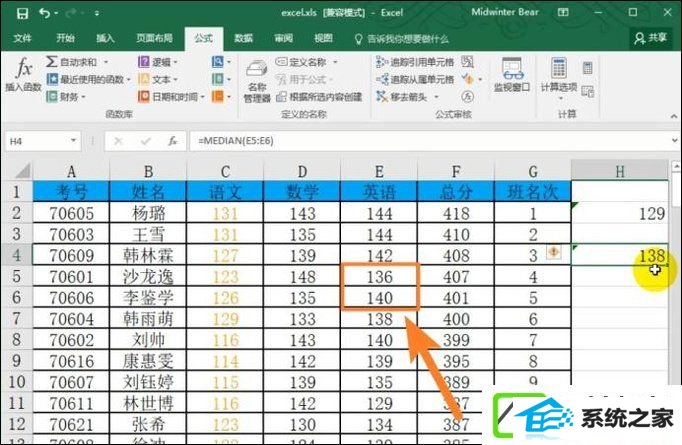
Task: Click Trace Precedents
Action: pyautogui.click(x=415, y=62)
